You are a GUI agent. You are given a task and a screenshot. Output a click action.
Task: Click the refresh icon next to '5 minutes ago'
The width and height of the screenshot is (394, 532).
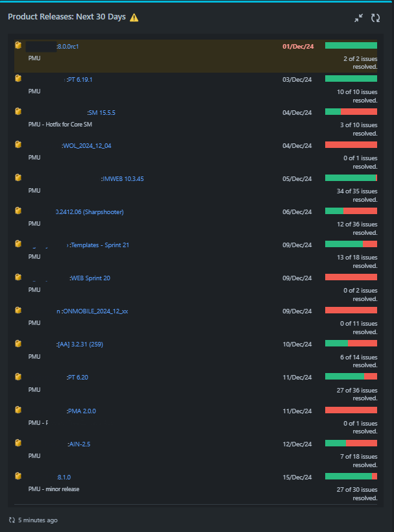[12, 520]
